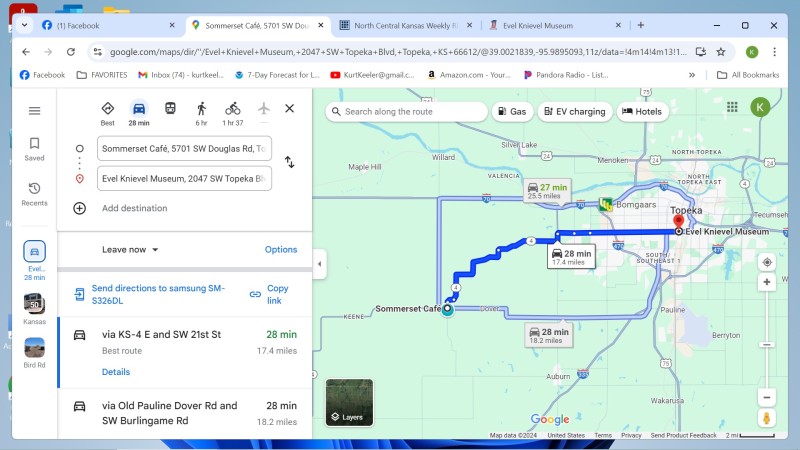
Task: Select route via KS-4 E and SW 21st St
Action: (x=186, y=353)
